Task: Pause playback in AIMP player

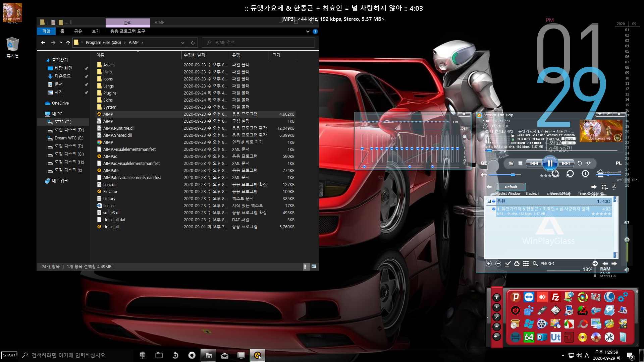Action: 550,163
